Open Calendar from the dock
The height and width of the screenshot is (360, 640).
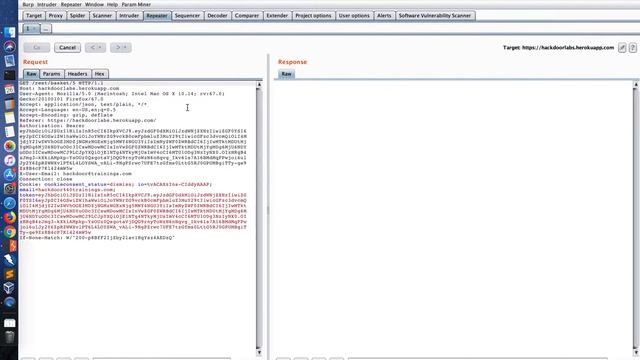(9, 89)
